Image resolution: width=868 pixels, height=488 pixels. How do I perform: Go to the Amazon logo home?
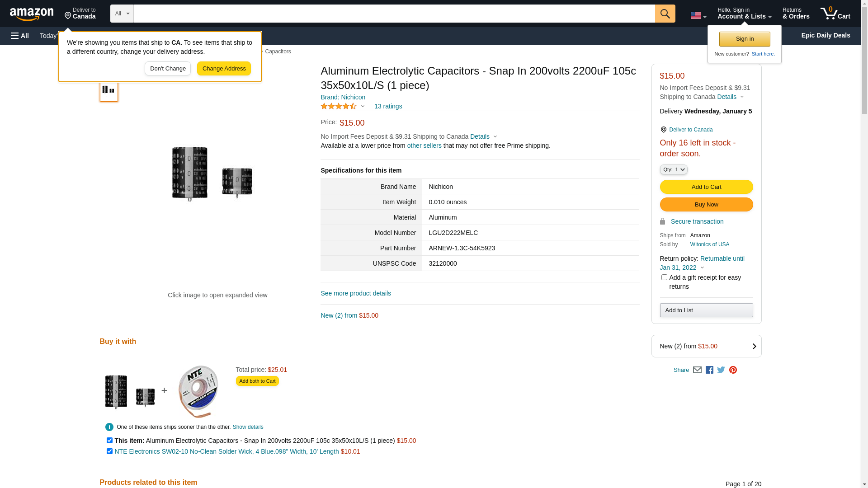click(32, 14)
